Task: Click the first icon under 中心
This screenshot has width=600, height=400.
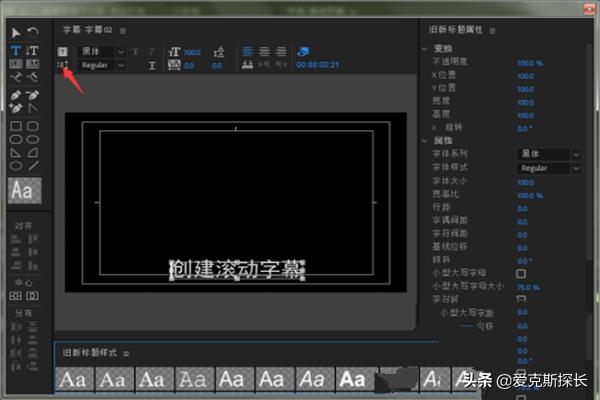Action: (16, 296)
